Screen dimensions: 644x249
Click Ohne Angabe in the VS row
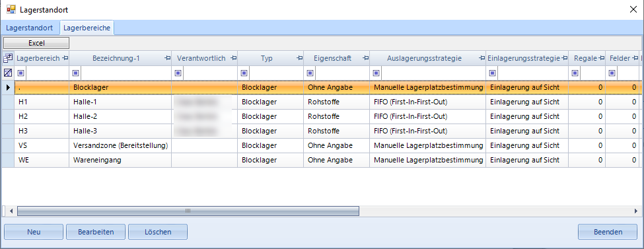coord(336,145)
